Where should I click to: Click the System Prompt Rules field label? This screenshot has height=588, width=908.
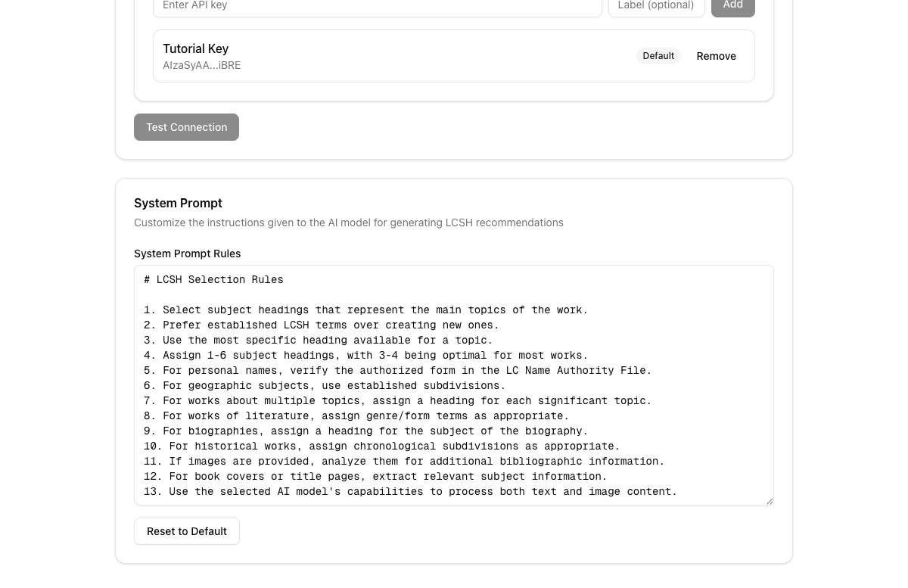coord(187,254)
